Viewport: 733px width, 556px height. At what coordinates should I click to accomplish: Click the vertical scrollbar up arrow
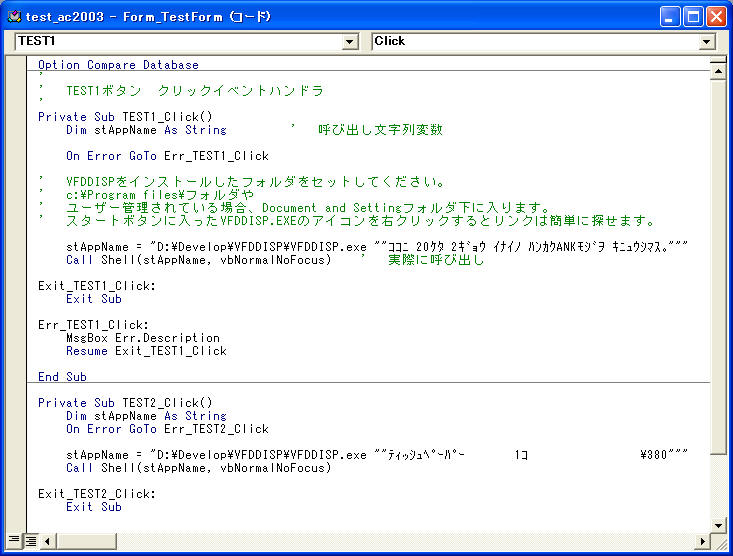point(718,72)
